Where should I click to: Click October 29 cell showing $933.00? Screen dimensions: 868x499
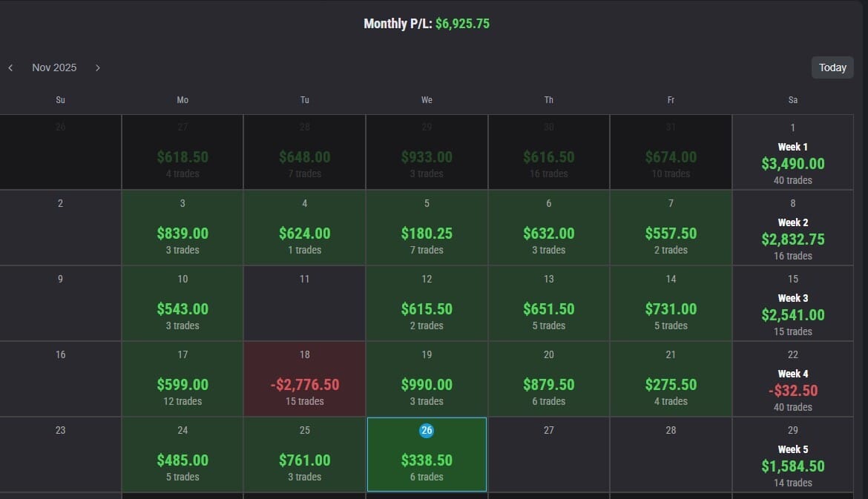(x=427, y=152)
